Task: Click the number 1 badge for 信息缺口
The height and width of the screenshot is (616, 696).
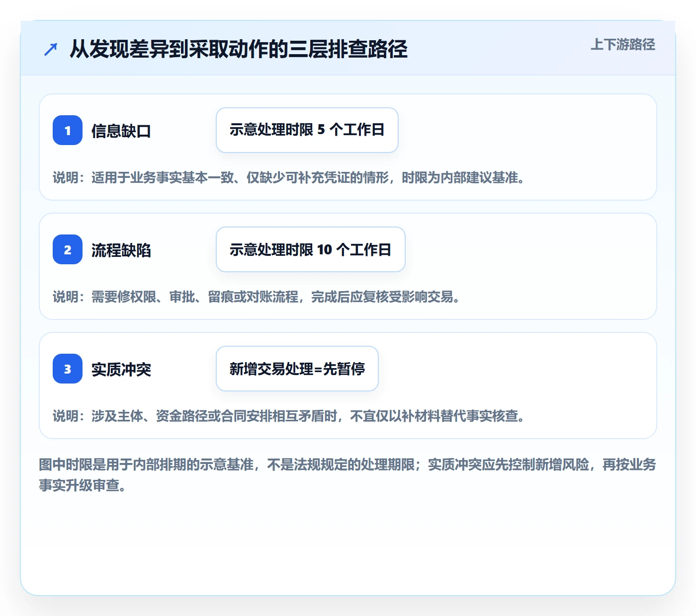Action: (68, 130)
